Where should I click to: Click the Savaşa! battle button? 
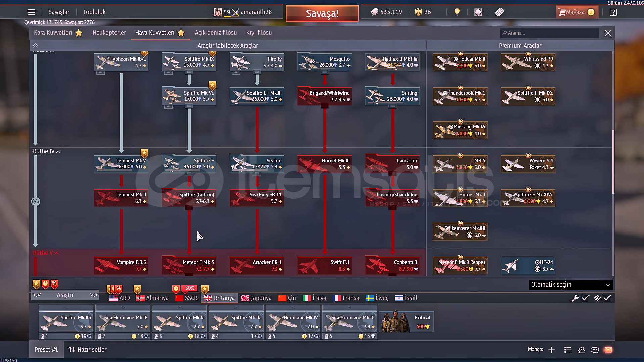(x=322, y=13)
